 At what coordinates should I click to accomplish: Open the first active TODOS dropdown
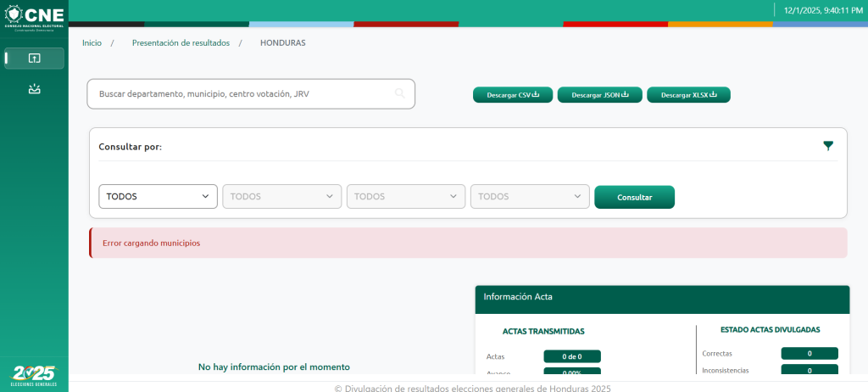pyautogui.click(x=158, y=196)
